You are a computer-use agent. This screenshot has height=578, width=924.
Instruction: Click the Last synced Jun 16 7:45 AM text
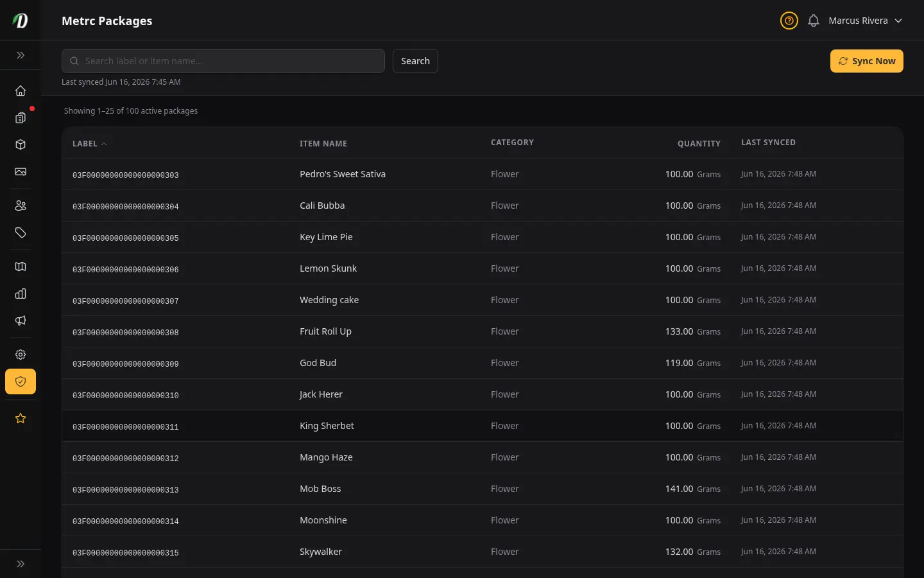coord(121,82)
